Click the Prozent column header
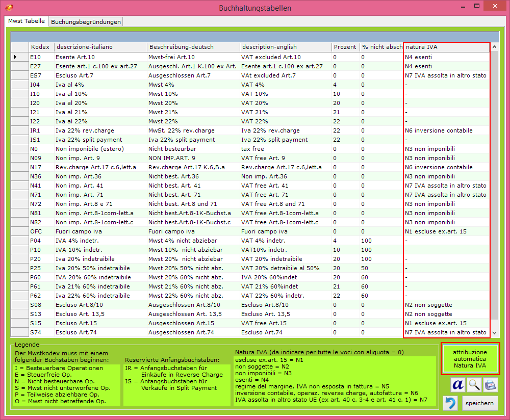 click(345, 47)
